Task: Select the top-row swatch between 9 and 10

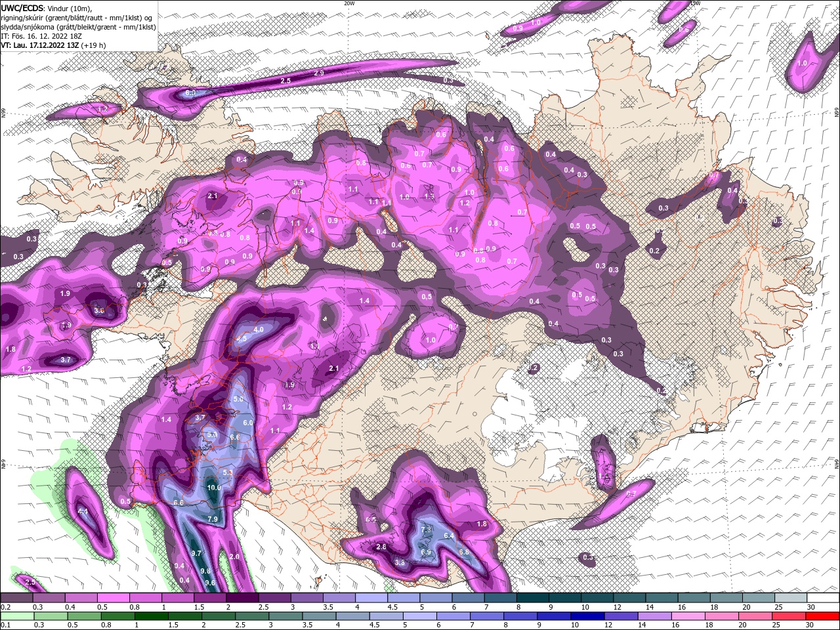Action: pos(564,597)
